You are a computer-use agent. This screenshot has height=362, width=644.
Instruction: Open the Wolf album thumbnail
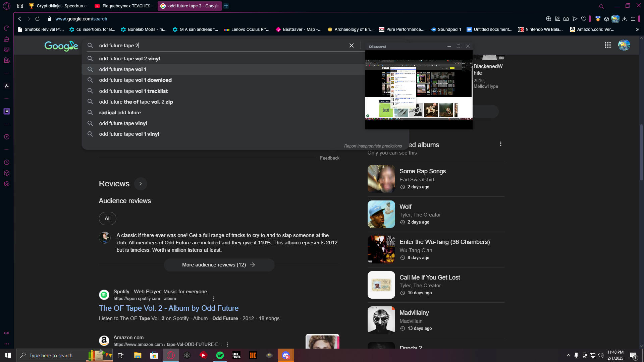381,215
